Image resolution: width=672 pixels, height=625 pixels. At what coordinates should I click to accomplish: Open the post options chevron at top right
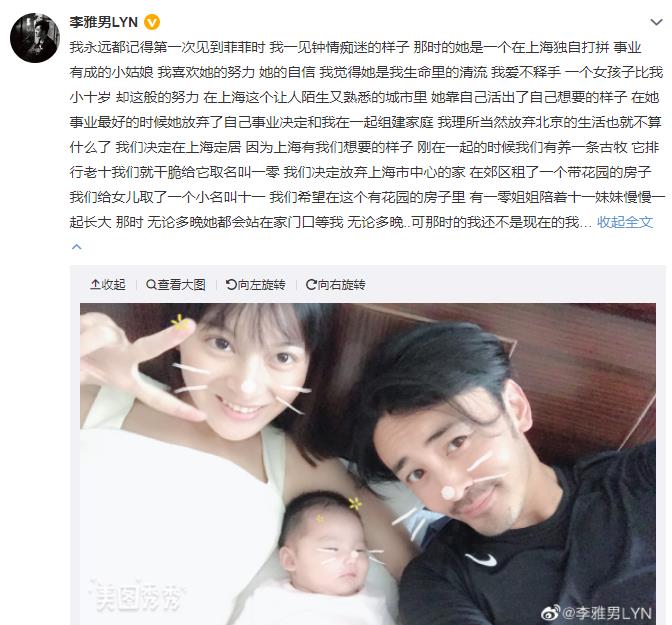pos(656,22)
